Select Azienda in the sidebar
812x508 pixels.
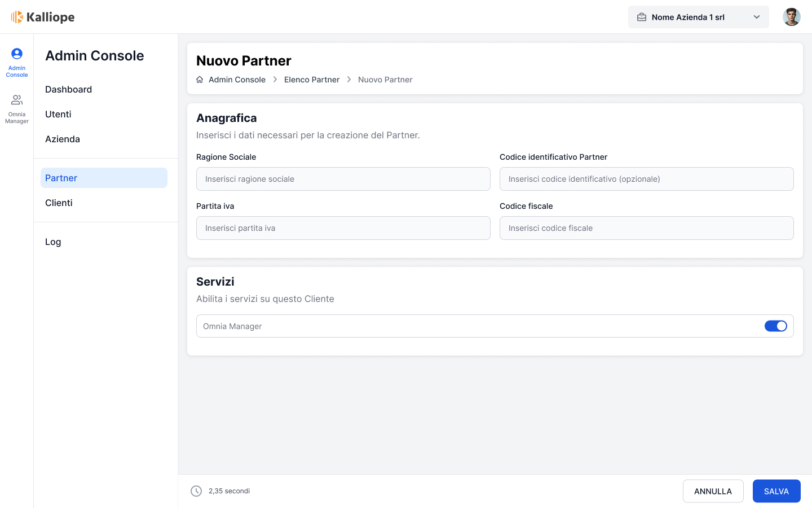click(x=63, y=139)
